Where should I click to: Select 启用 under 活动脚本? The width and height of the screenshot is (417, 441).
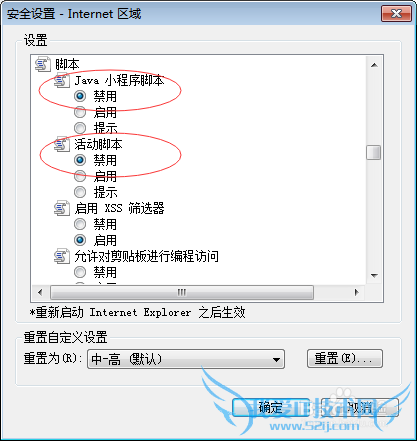coord(80,176)
